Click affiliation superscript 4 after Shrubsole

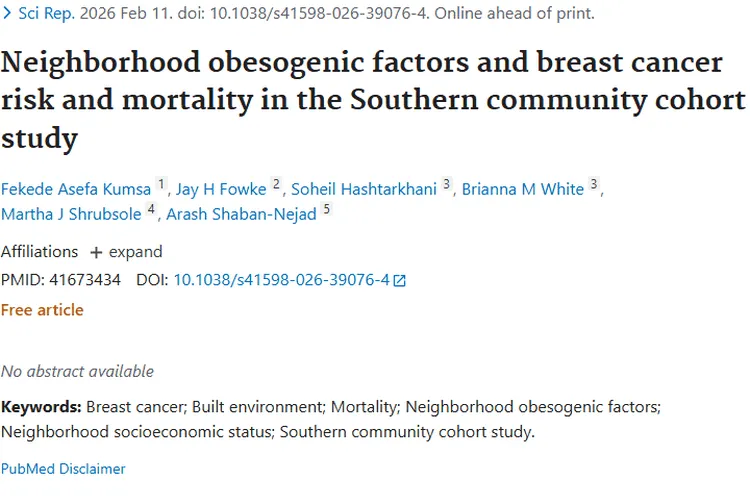[x=151, y=209]
